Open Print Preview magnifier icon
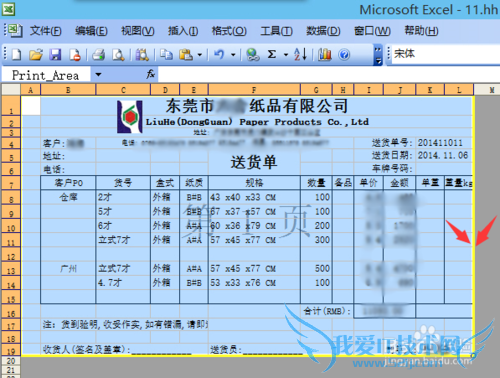This screenshot has width=500, height=378. point(118,54)
